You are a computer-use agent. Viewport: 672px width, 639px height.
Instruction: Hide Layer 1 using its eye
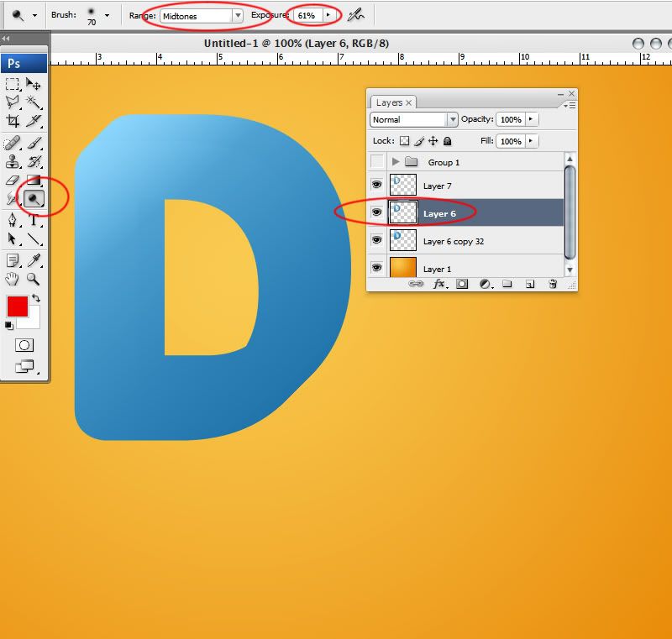376,268
